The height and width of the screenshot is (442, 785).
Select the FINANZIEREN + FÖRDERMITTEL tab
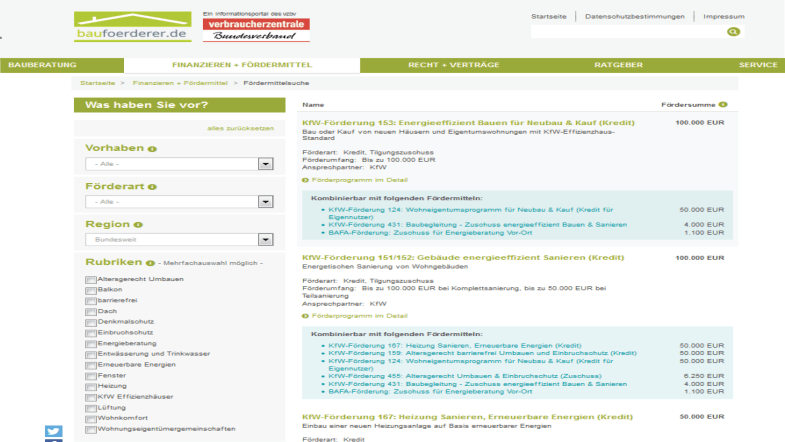242,65
